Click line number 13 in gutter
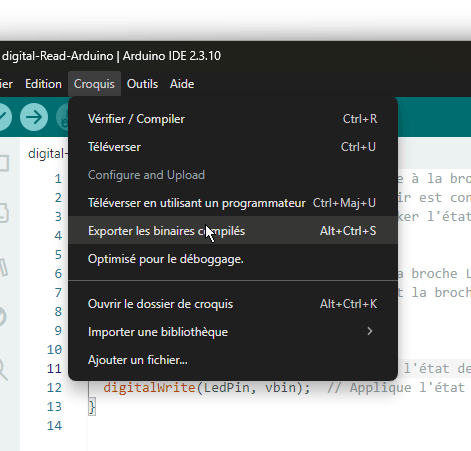This screenshot has width=471, height=451. tap(54, 407)
